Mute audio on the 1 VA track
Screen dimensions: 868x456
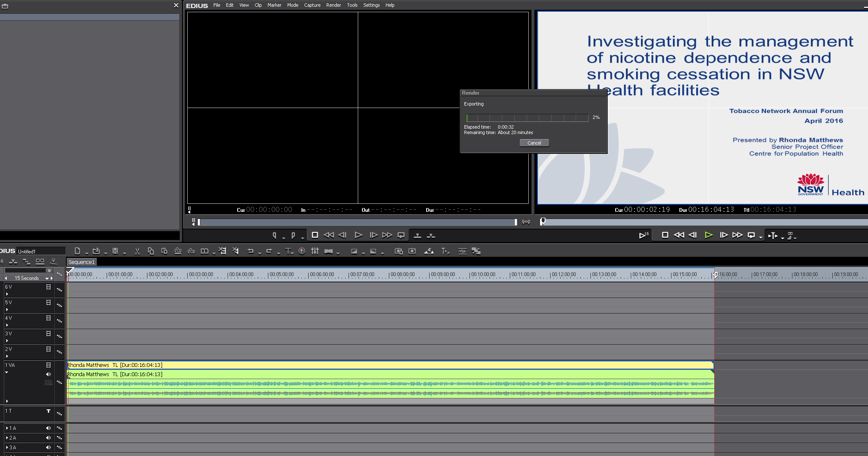[48, 374]
